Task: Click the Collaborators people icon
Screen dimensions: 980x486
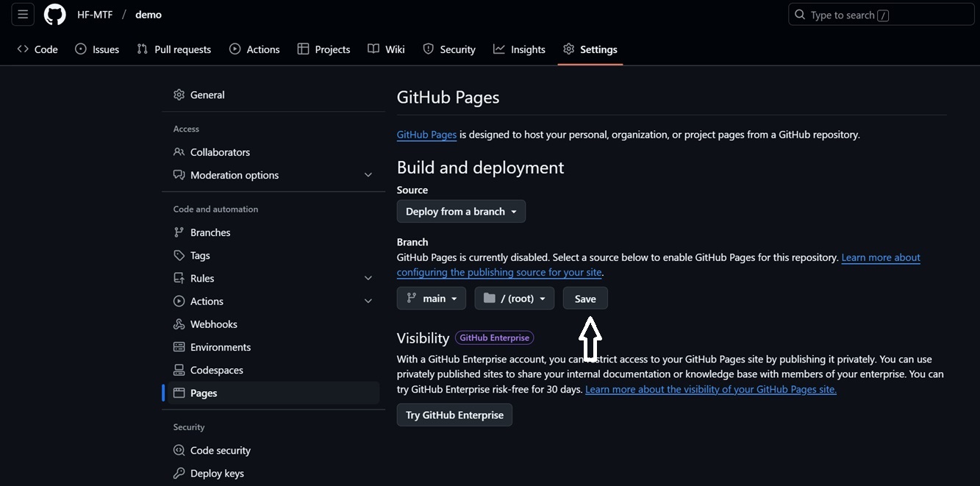Action: pyautogui.click(x=179, y=152)
